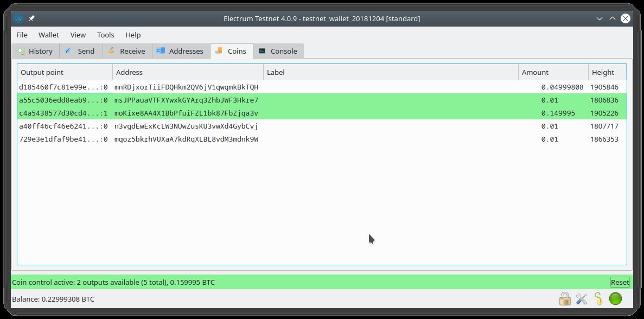
Task: Reset coin control selection
Action: tap(620, 282)
